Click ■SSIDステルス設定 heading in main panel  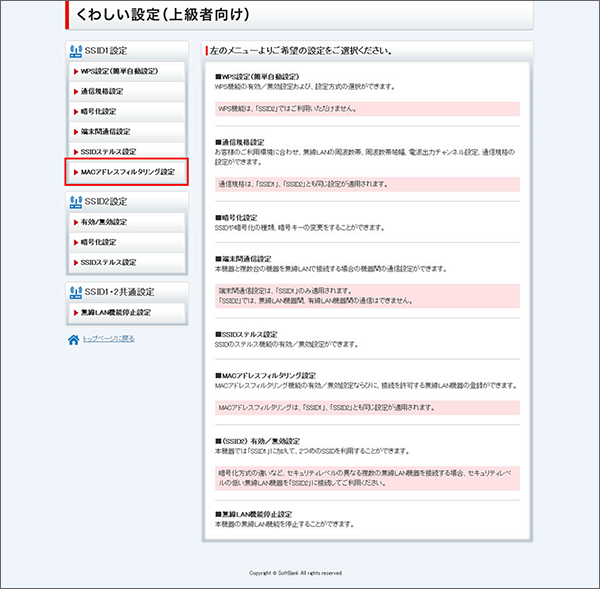click(x=246, y=334)
